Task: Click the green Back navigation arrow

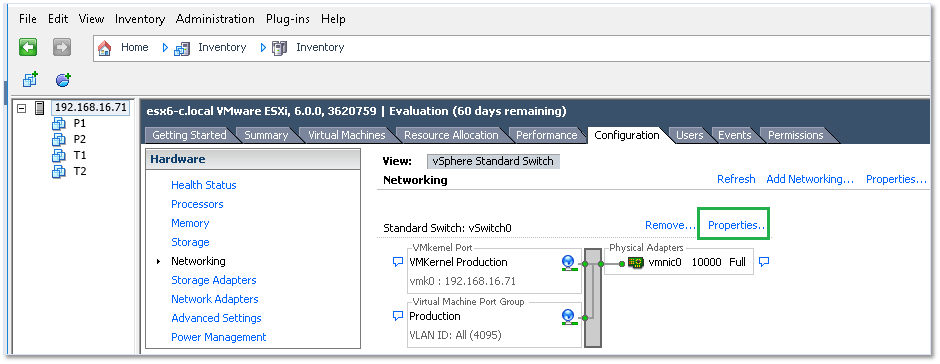Action: 28,47
